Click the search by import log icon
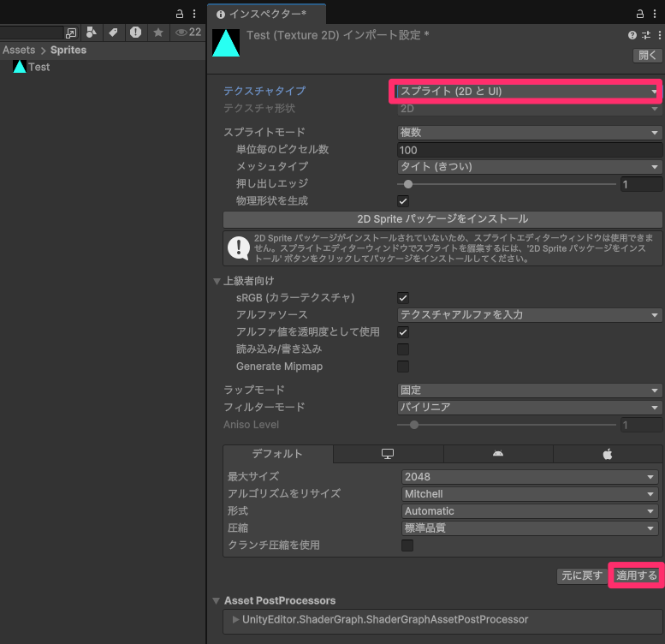This screenshot has height=644, width=665. [136, 33]
